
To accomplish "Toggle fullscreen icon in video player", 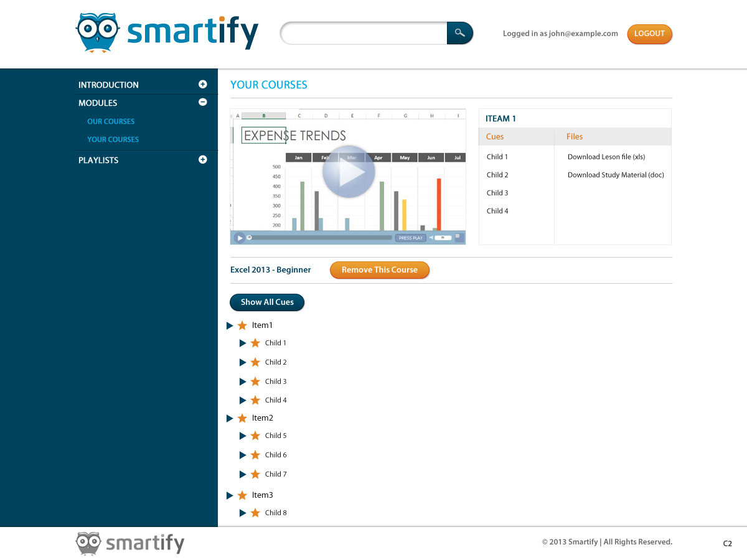I will (459, 237).
